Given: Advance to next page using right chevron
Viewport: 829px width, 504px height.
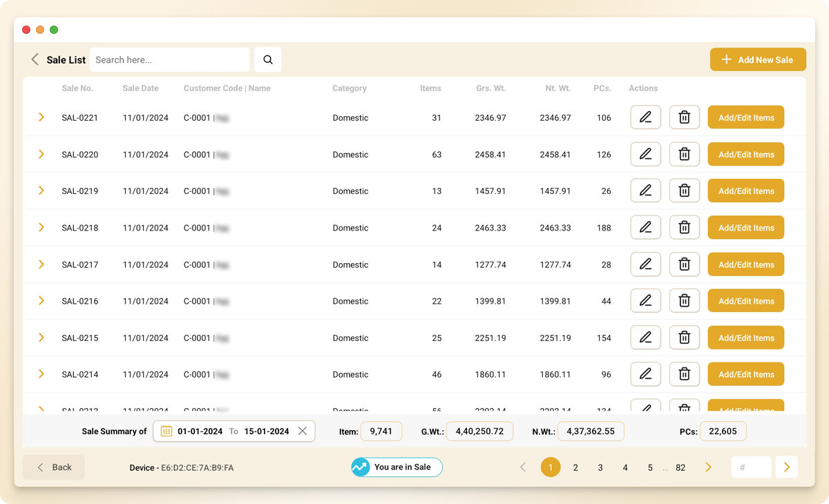Looking at the screenshot, I should click(708, 467).
